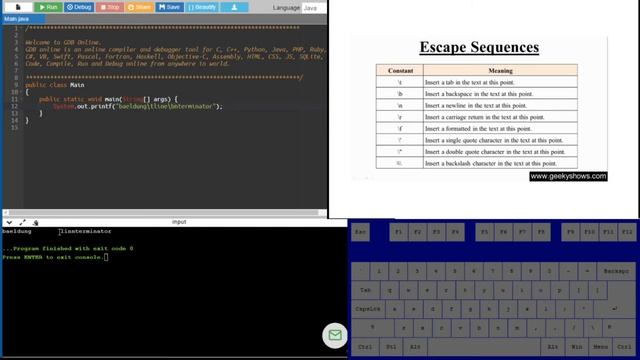This screenshot has height=360, width=640.
Task: Click the Win key on on-screen keyboard
Action: 577,347
